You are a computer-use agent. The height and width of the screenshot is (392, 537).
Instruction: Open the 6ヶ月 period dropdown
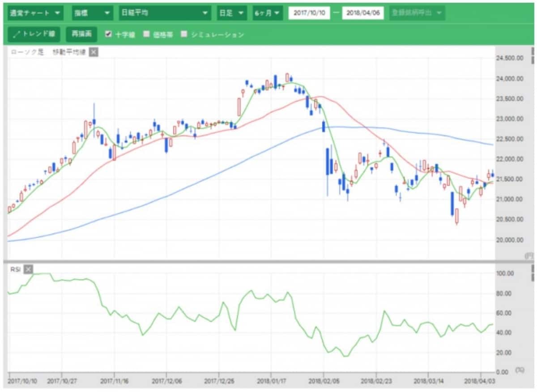tap(268, 13)
